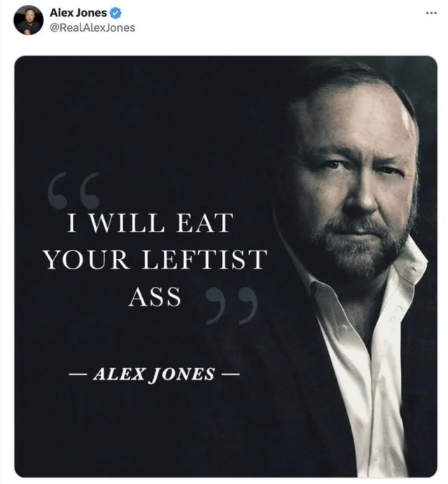Click the opening quotation mark graphic
This screenshot has width=448, height=484.
pos(74,190)
